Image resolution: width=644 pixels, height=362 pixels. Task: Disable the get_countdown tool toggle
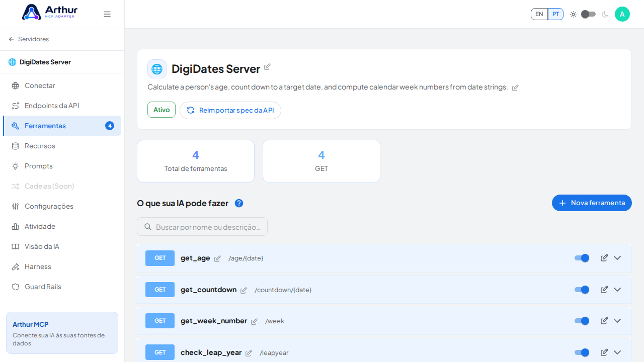582,290
